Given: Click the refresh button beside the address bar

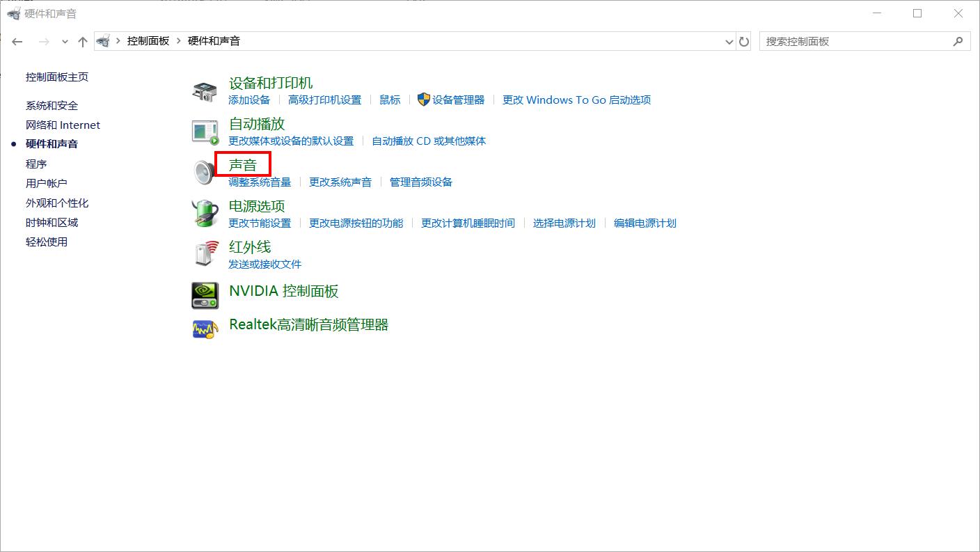Looking at the screenshot, I should tap(744, 41).
